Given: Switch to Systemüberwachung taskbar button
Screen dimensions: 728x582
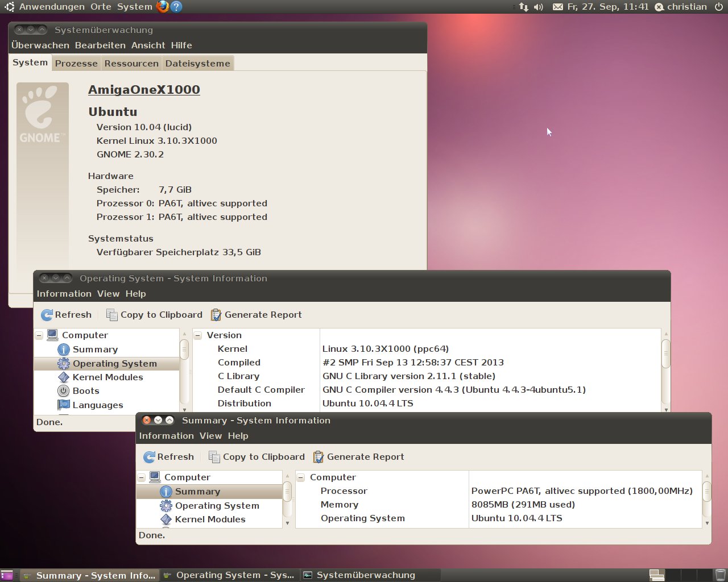Looking at the screenshot, I should [x=370, y=575].
